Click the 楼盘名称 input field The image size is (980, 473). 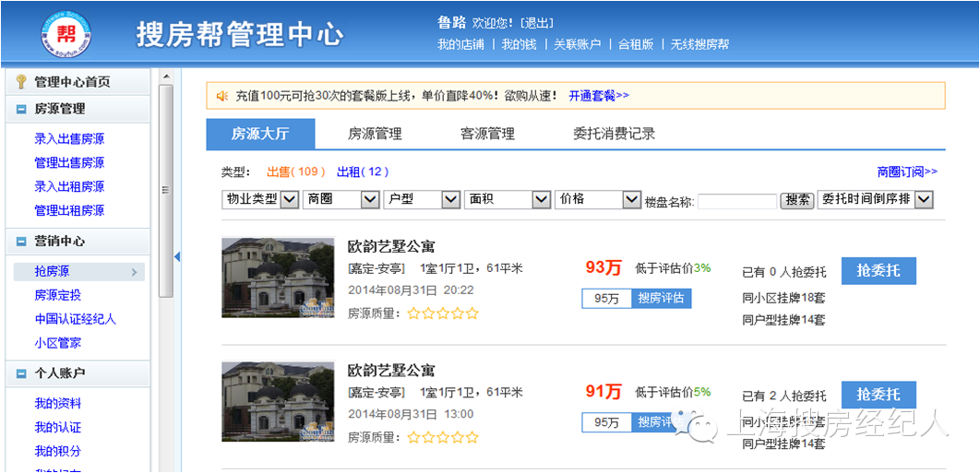tap(737, 201)
